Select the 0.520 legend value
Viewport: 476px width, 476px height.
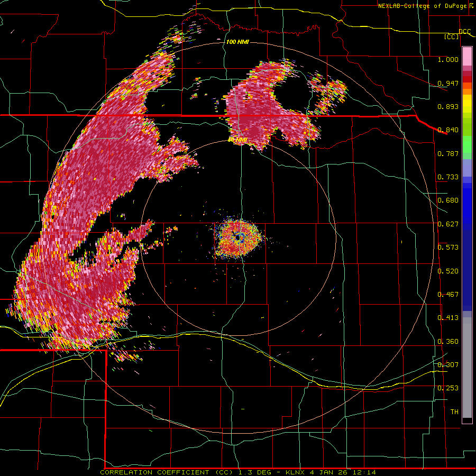click(448, 271)
